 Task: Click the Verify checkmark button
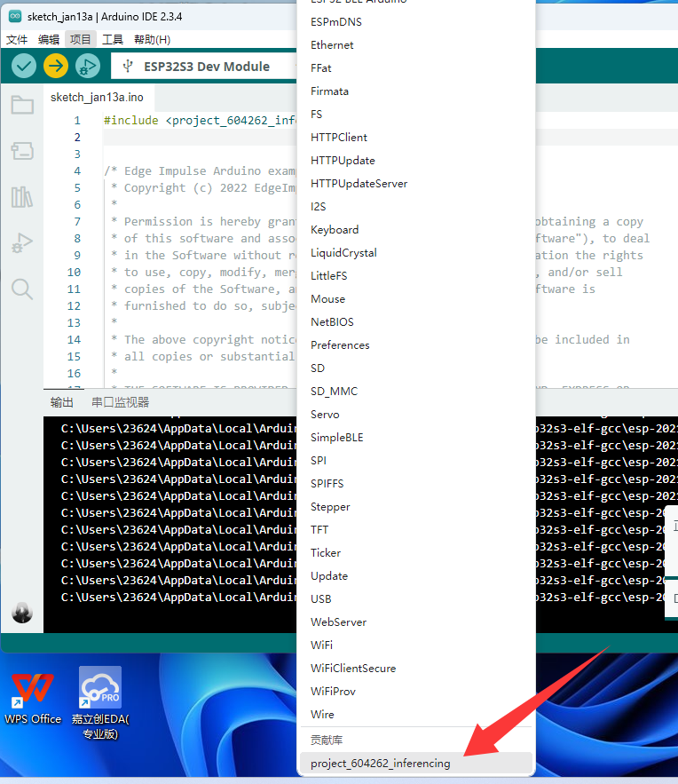[x=24, y=66]
